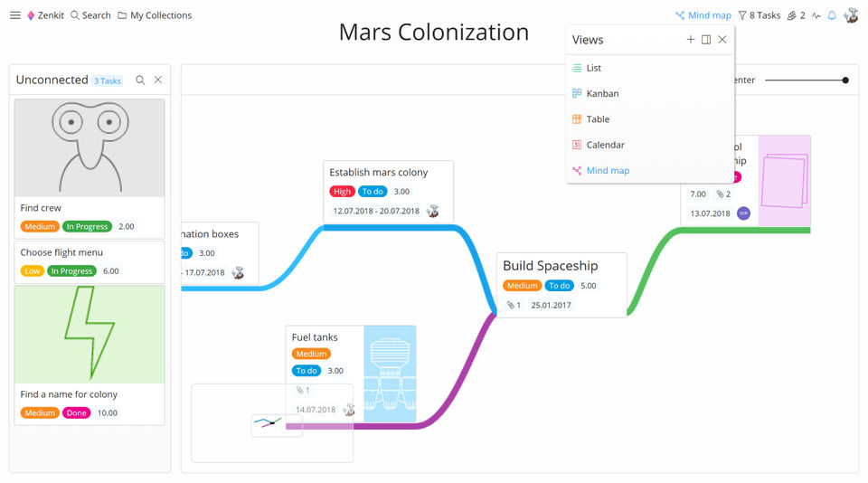This screenshot has height=483, width=868.
Task: Open the activity feed icon
Action: pos(816,15)
